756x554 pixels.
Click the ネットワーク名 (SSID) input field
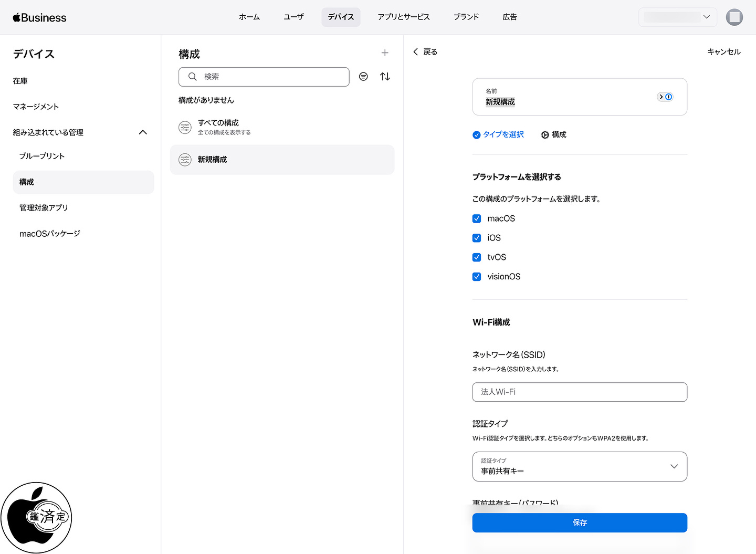(x=580, y=392)
